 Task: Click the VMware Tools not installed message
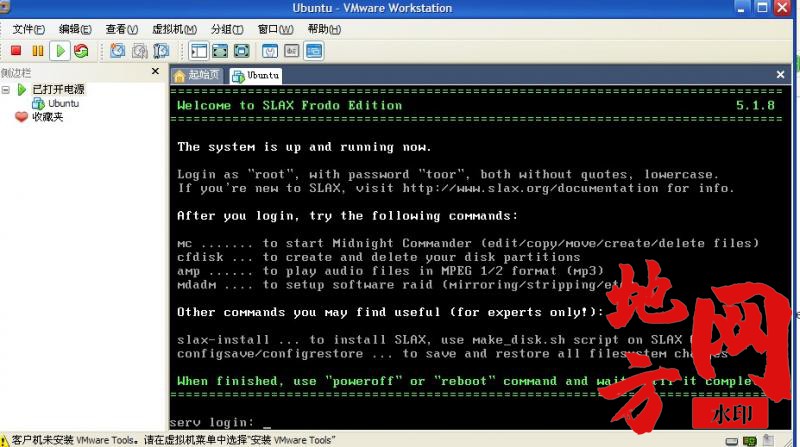pos(173,440)
